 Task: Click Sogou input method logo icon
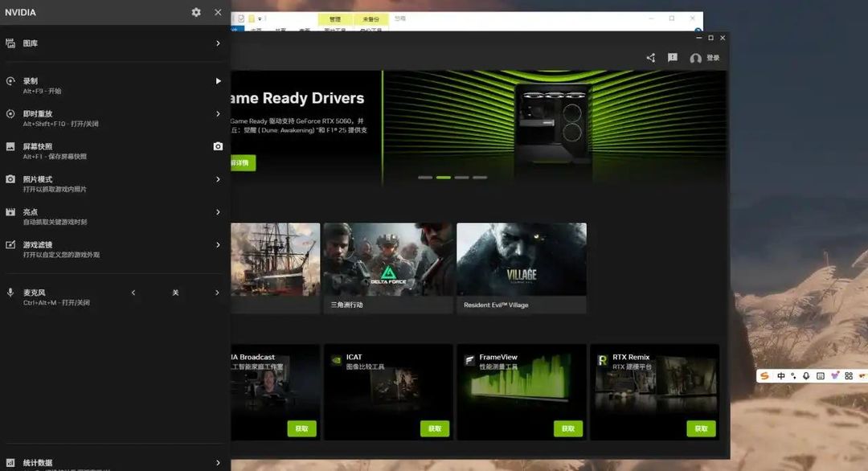(764, 376)
